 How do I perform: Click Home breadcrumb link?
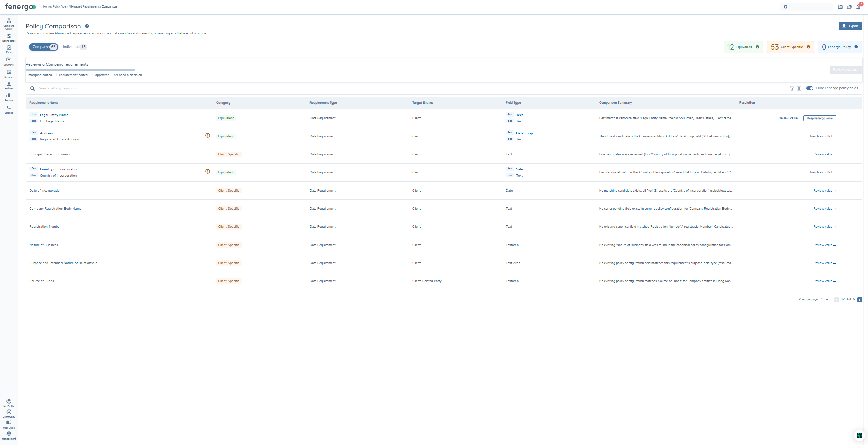click(x=47, y=7)
